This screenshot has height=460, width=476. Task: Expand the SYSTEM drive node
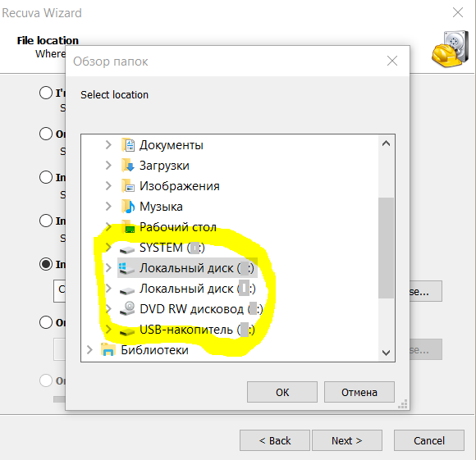tap(108, 248)
